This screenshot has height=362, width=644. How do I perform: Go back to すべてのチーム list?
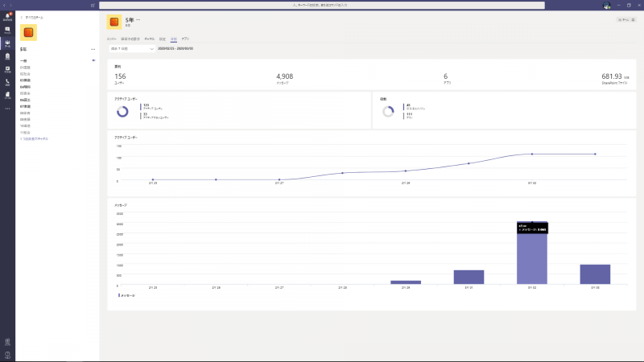click(x=33, y=16)
